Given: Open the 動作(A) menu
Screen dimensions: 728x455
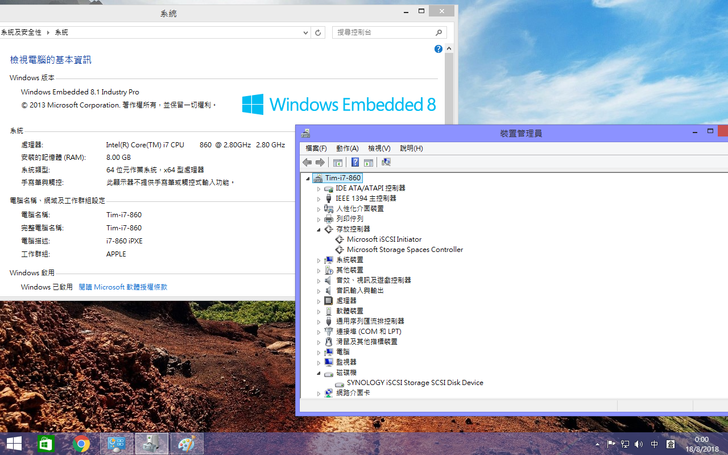Looking at the screenshot, I should click(x=347, y=148).
